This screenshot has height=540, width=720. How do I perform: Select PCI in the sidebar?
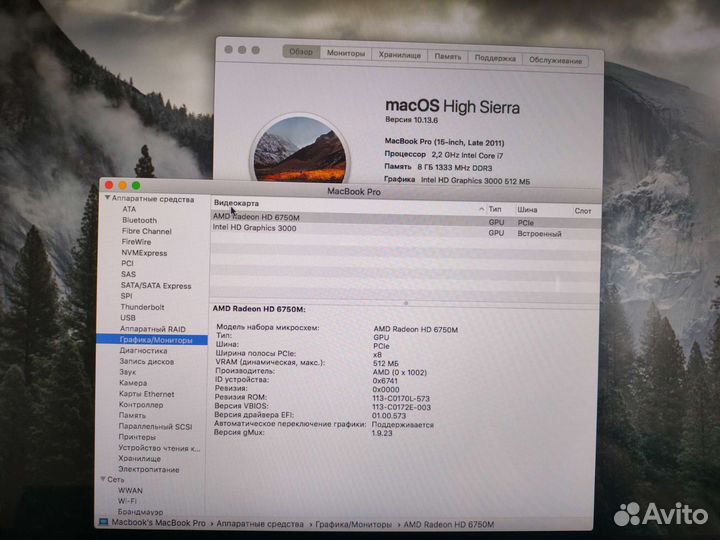pos(127,263)
